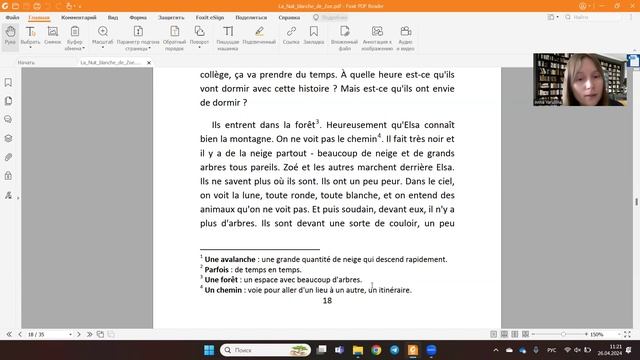Open the page fit options button
This screenshot has width=640, height=360.
[138, 33]
